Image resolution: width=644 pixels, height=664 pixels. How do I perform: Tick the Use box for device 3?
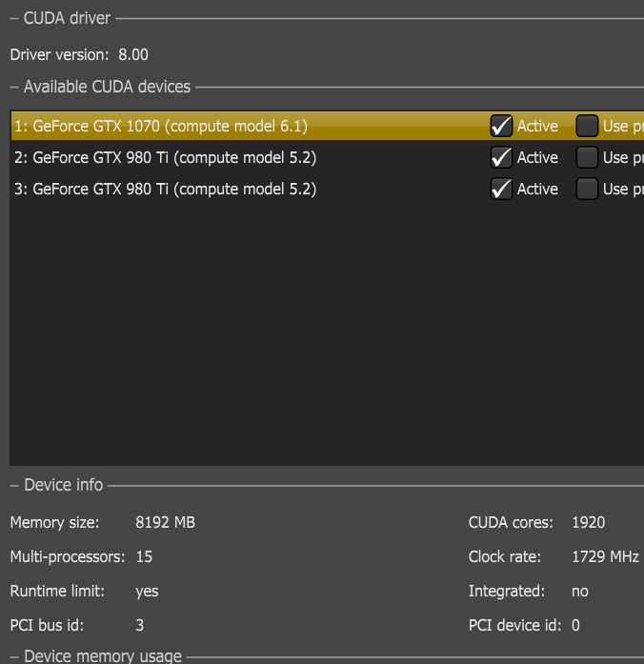pos(587,189)
